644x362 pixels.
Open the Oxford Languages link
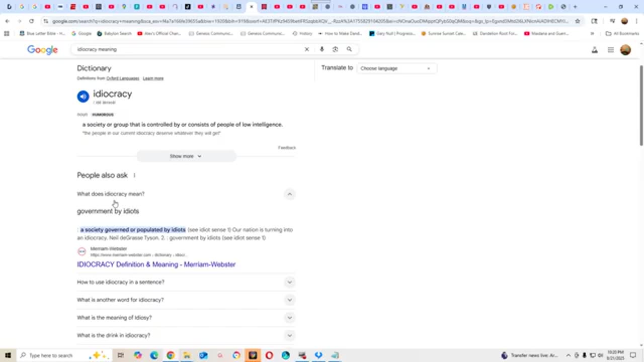coord(122,78)
